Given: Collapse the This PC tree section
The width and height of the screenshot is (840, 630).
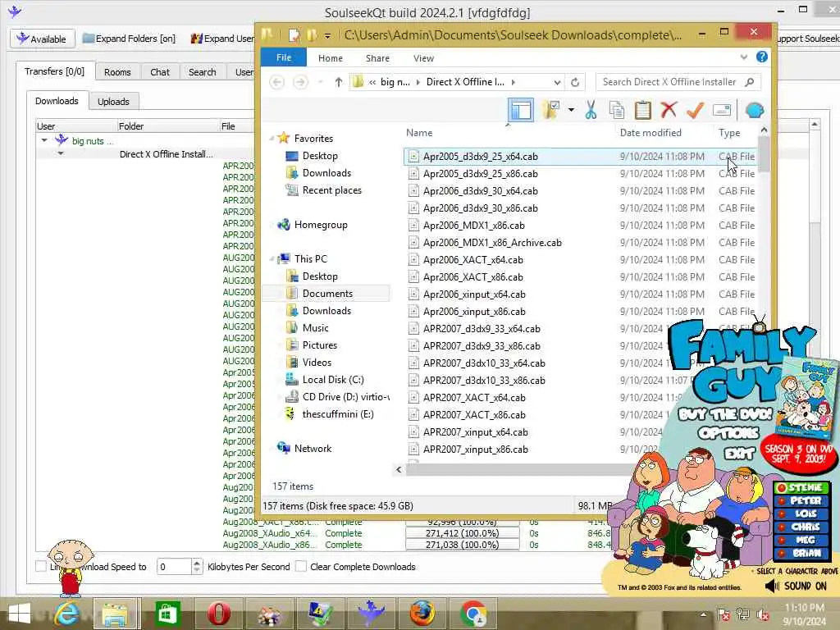Looking at the screenshot, I should coord(272,259).
